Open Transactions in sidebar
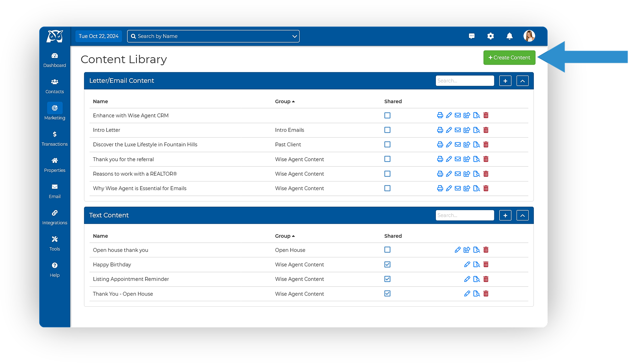Screen dimensions: 644x363 point(55,139)
